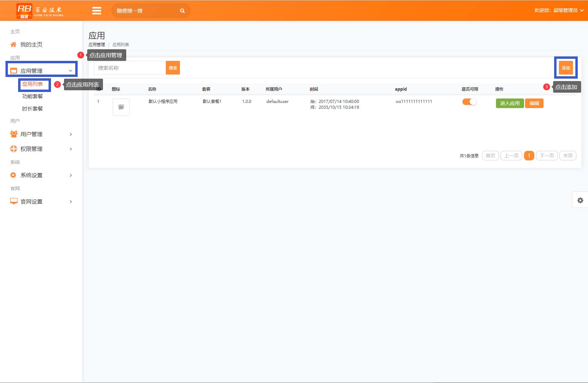
Task: Click the 搜索名称 input field
Action: click(130, 68)
